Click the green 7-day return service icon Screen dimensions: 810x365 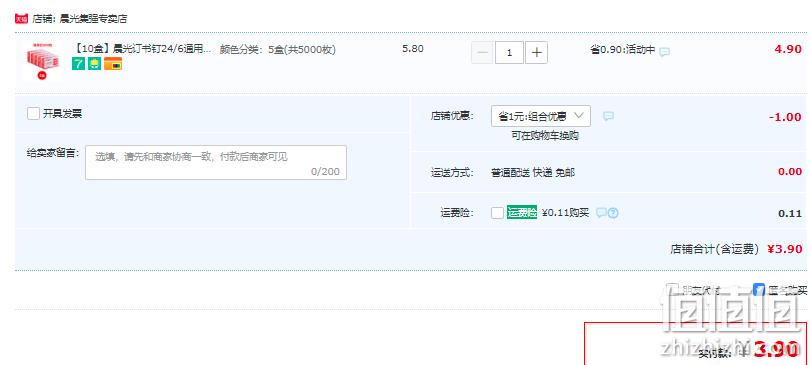[x=78, y=64]
